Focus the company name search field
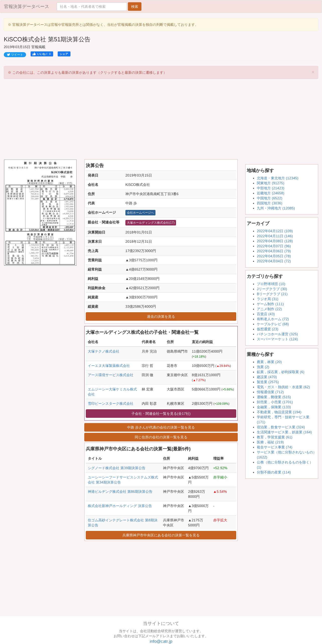Screen dimensions: 322x644 pyautogui.click(x=92, y=7)
